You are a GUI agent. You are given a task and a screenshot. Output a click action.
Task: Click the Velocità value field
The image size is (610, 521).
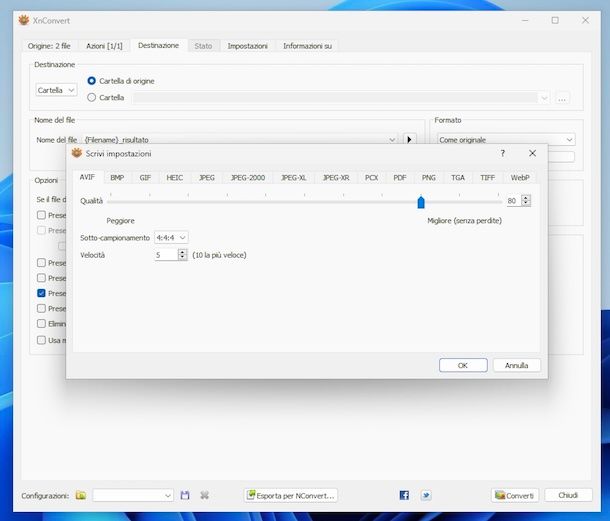click(166, 255)
